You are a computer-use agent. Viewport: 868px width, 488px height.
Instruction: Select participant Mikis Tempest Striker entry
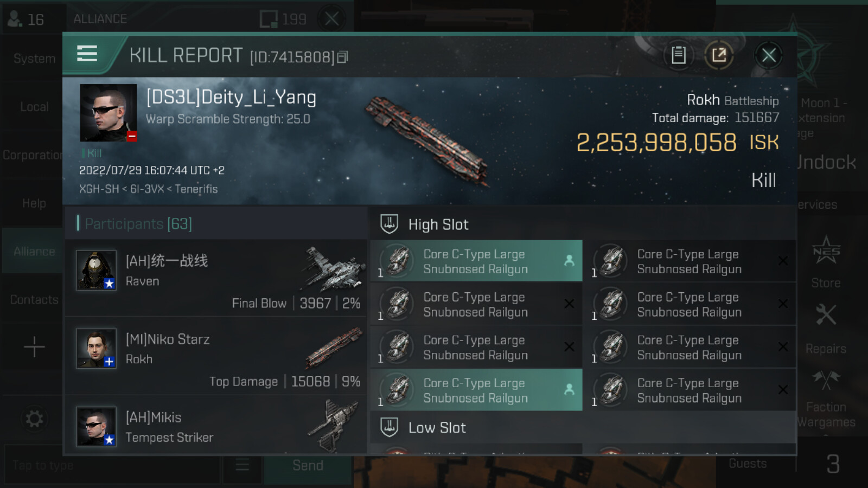point(216,426)
